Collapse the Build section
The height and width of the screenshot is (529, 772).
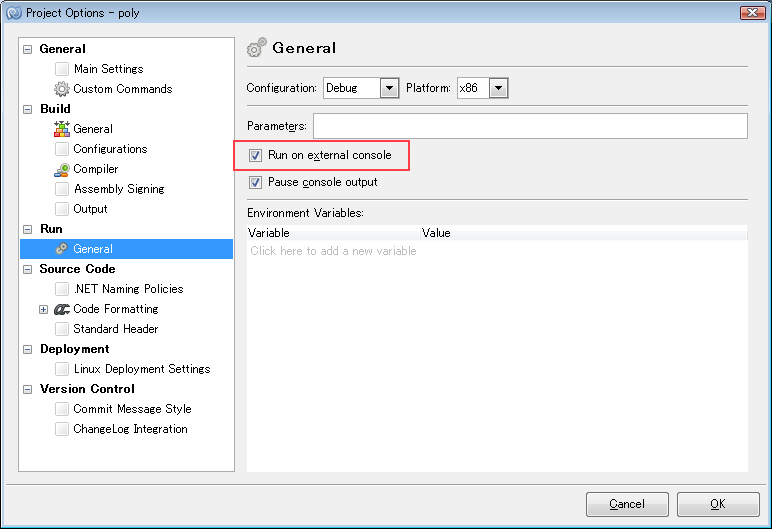pos(28,109)
